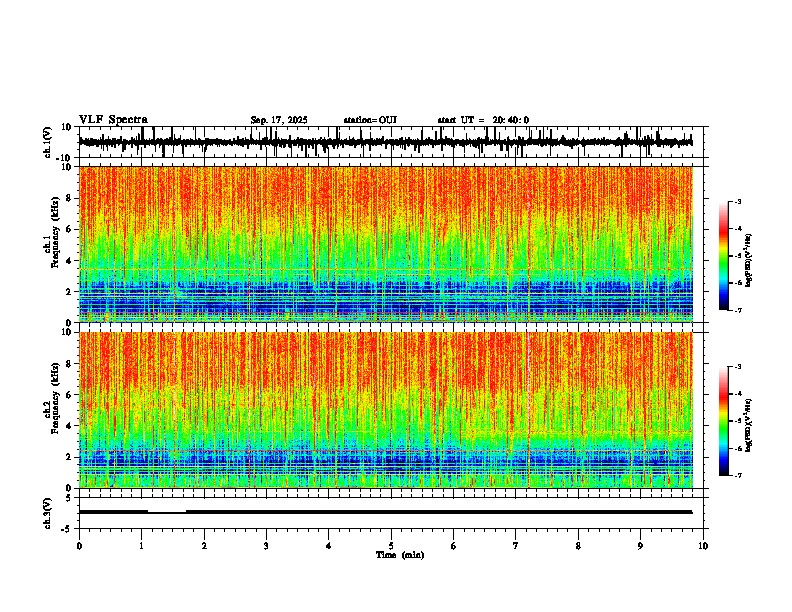The width and height of the screenshot is (792, 612).
Task: Click the "-7" label on ch.2 color scale
Action: (738, 475)
